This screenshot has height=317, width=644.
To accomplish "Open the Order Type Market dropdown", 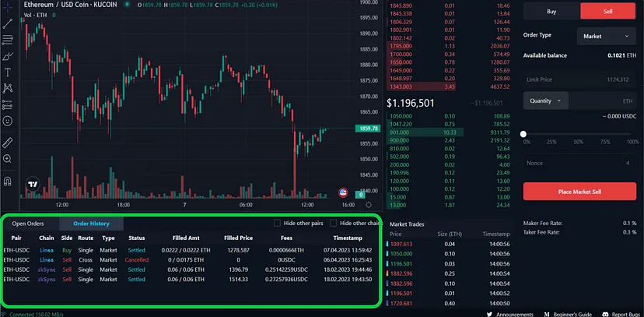I will (606, 36).
